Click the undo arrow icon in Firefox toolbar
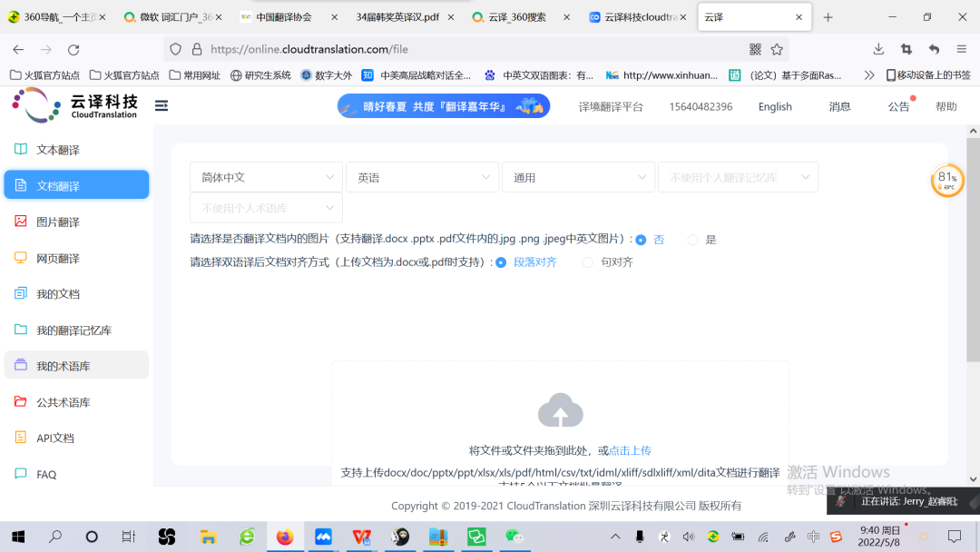Image resolution: width=980 pixels, height=552 pixels. point(934,49)
